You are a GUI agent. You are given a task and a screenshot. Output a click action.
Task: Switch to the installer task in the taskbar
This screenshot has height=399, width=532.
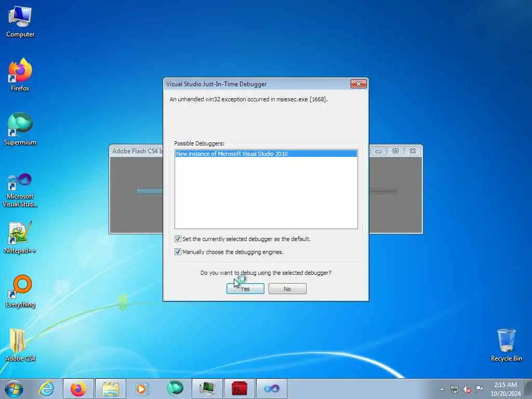(x=207, y=389)
